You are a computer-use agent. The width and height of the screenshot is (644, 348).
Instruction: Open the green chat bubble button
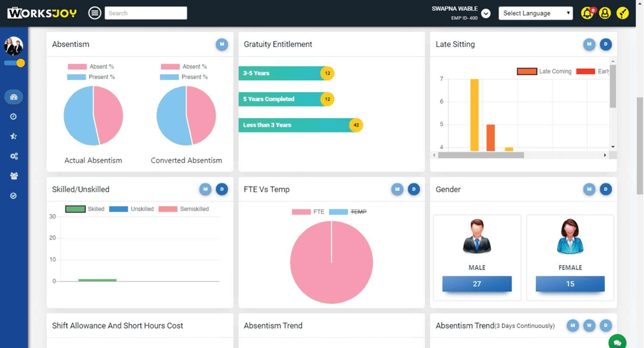[x=617, y=342]
